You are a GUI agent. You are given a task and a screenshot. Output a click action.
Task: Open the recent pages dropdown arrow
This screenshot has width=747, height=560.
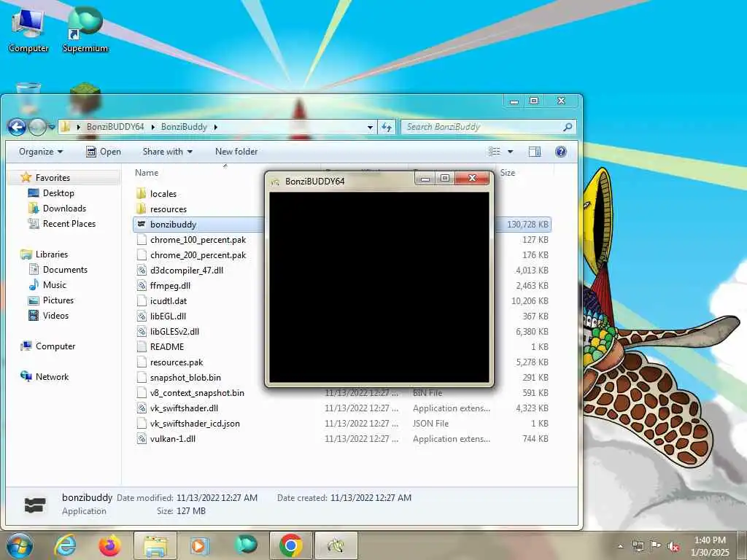52,127
